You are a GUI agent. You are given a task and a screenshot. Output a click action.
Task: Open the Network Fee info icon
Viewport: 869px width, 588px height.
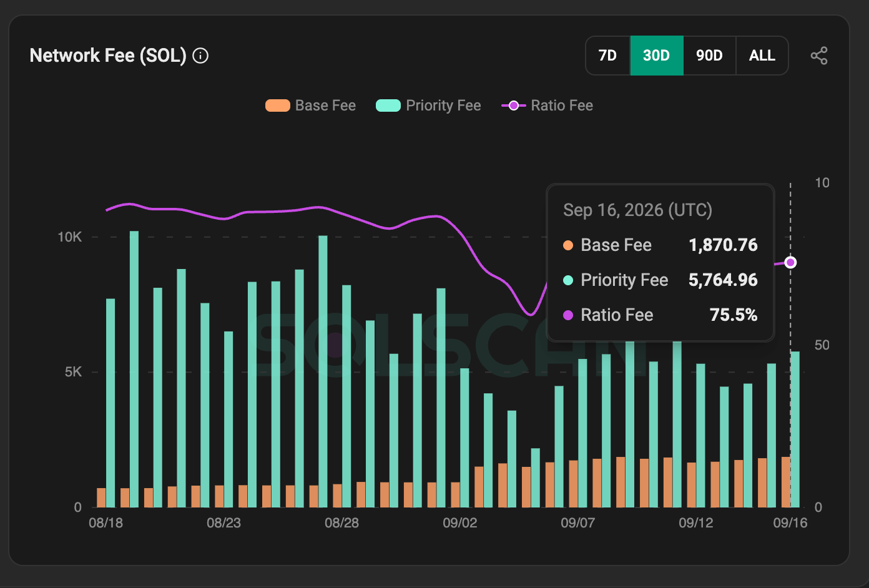click(x=200, y=56)
